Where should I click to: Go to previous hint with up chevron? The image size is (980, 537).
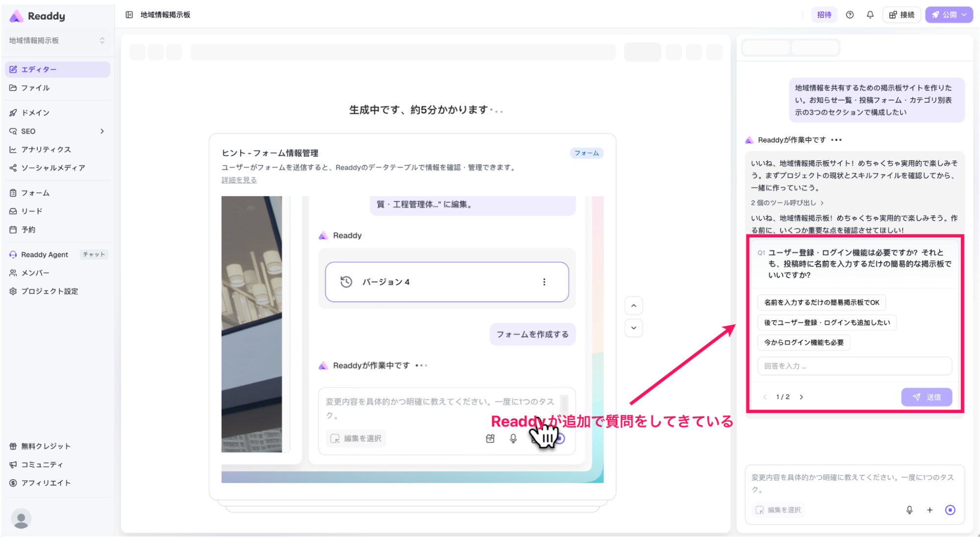(x=633, y=306)
